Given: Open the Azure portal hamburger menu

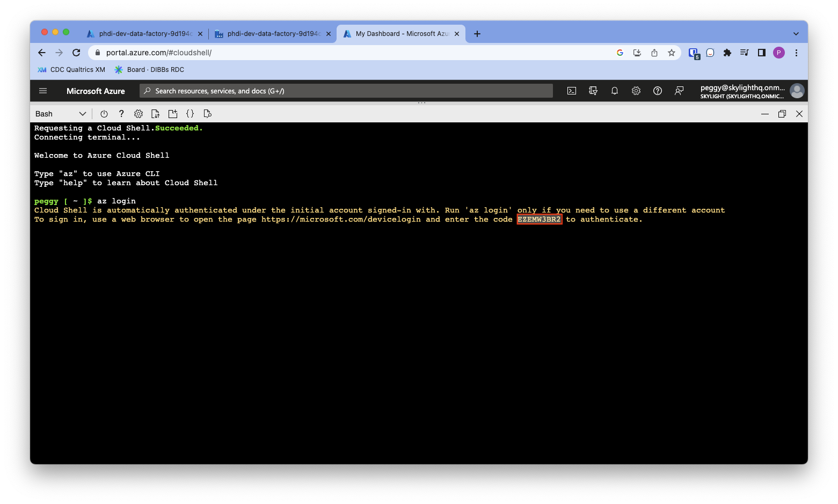Looking at the screenshot, I should 43,91.
